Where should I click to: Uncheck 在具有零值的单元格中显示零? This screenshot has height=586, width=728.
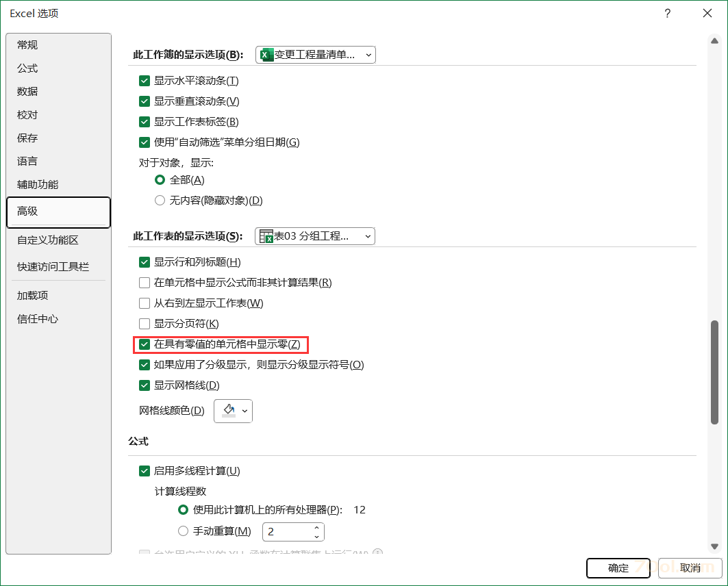(145, 344)
